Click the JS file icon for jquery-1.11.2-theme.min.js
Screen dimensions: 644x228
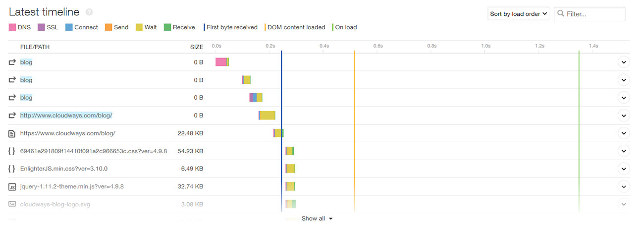(x=12, y=187)
